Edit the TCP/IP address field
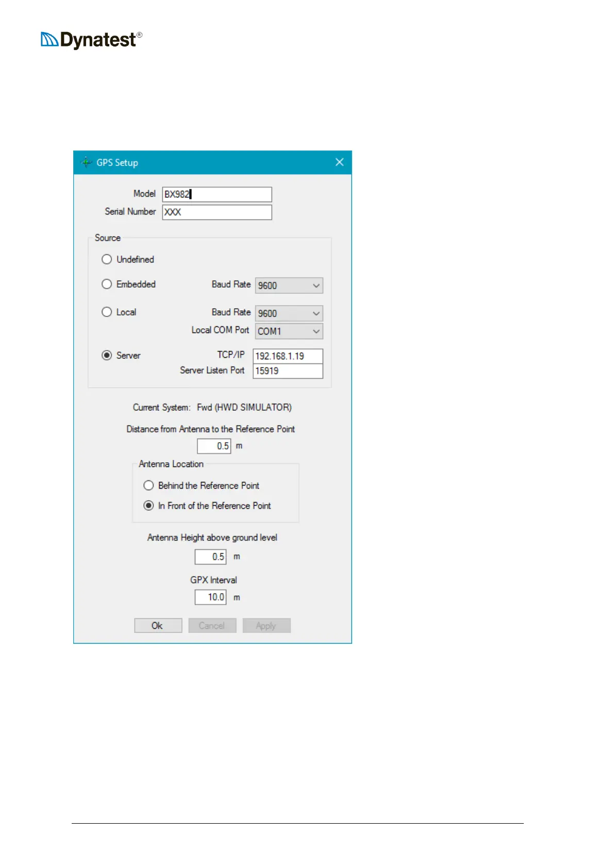Viewport: 614px width, 868px height. click(x=288, y=356)
